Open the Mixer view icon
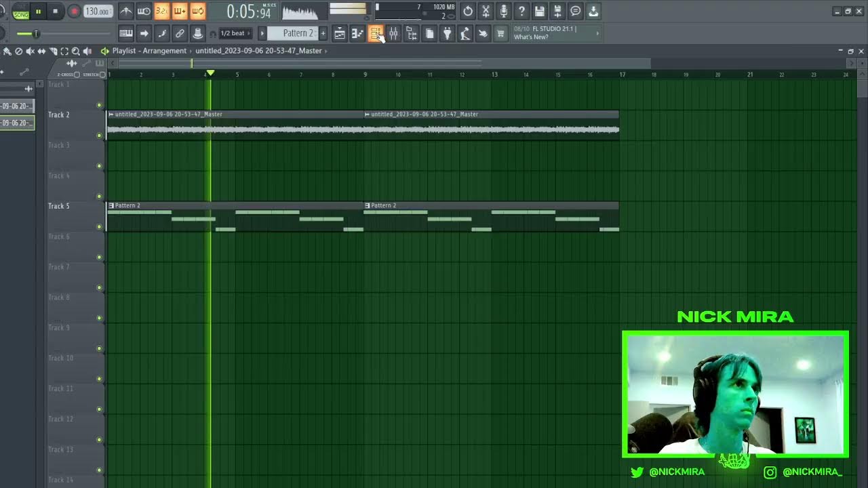The image size is (868, 488). pyautogui.click(x=393, y=33)
